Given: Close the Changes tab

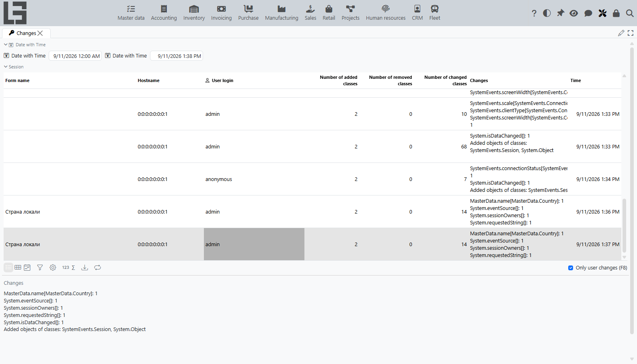Looking at the screenshot, I should 40,33.
